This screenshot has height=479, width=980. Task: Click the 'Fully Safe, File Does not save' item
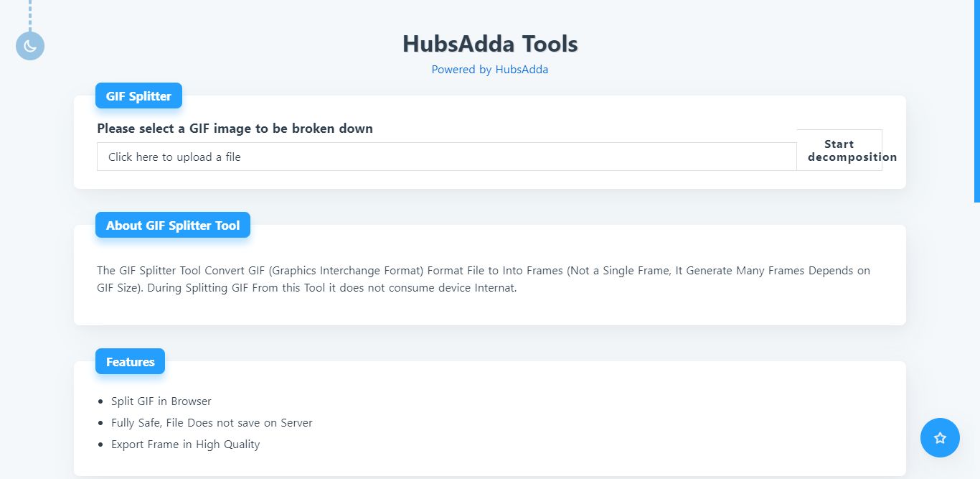212,423
